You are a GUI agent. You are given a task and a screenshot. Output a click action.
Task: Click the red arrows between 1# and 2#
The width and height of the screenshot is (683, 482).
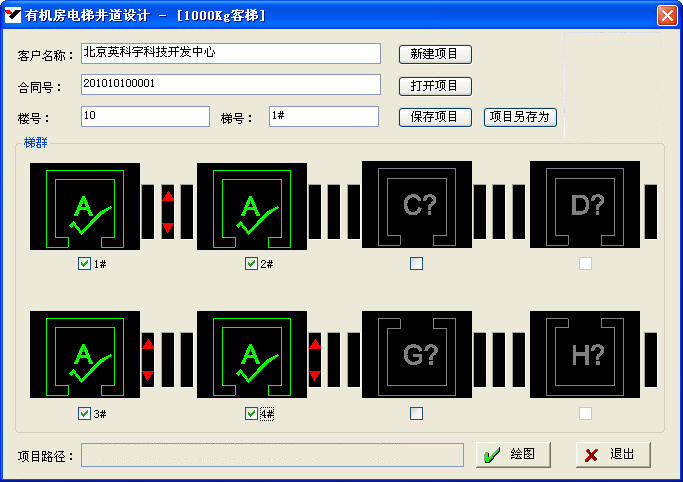[x=168, y=212]
